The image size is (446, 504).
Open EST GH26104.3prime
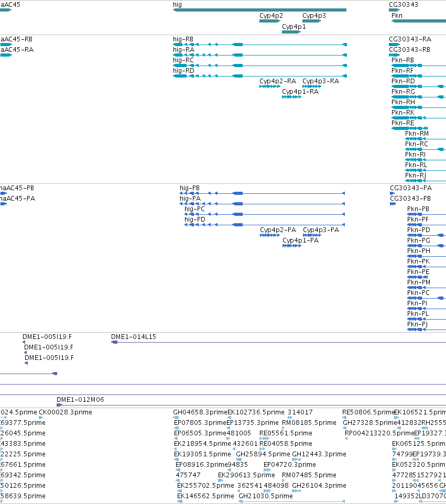[319, 486]
